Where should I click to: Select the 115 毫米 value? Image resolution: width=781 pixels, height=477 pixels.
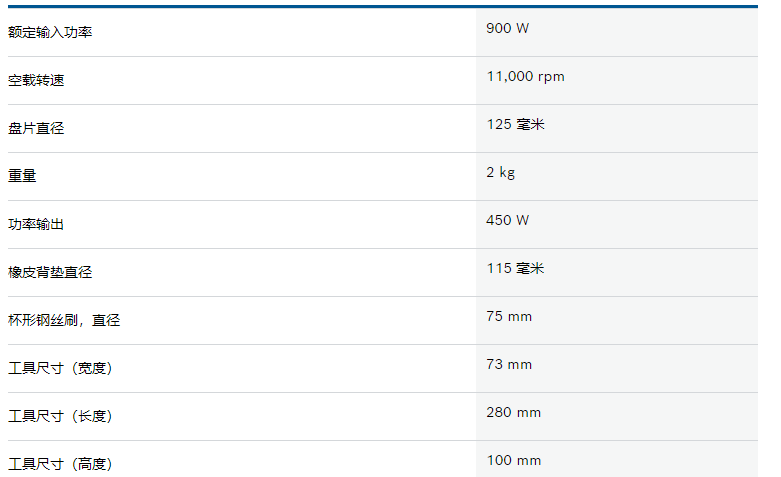pos(516,268)
